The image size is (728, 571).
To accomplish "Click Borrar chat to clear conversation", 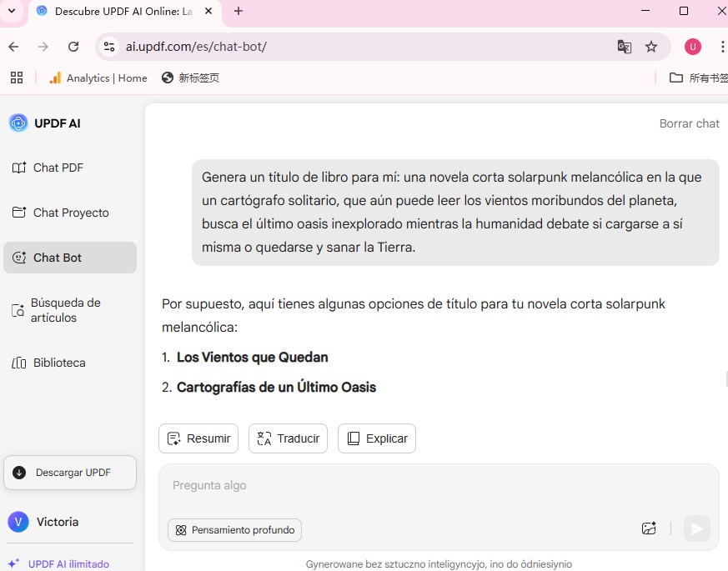I will pyautogui.click(x=689, y=123).
